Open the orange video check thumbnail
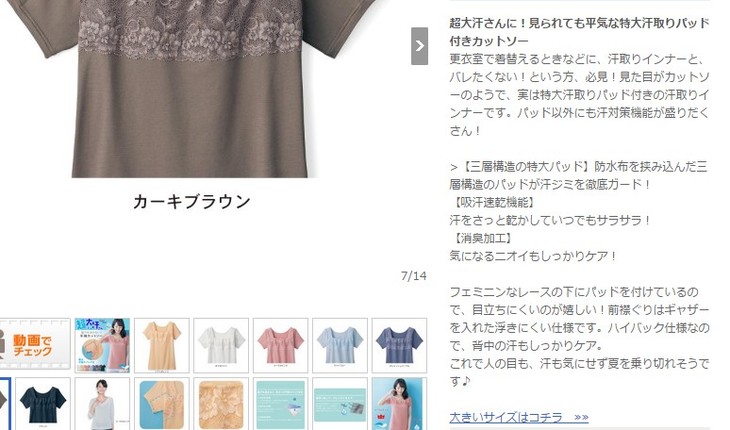This screenshot has height=430, width=730. coord(35,345)
